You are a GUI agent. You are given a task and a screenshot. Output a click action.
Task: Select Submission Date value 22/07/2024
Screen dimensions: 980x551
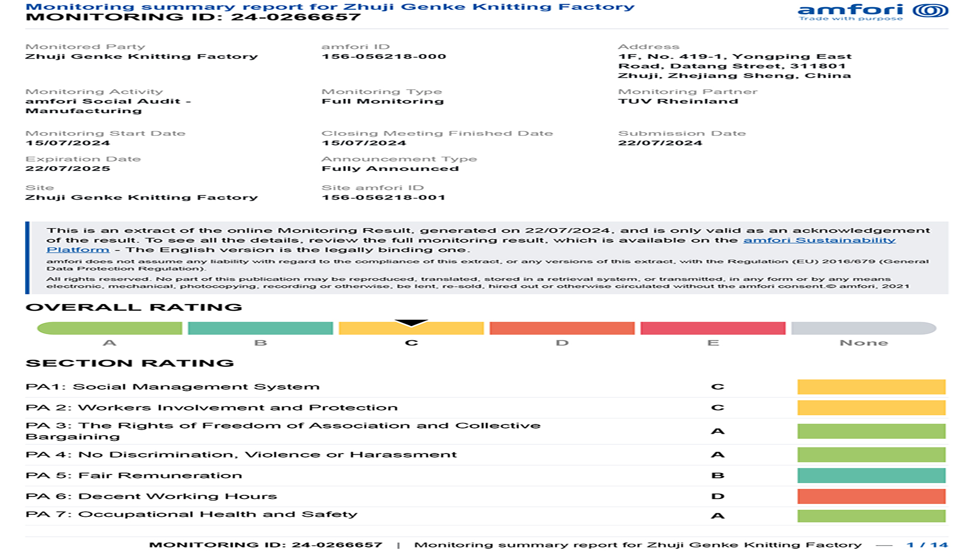click(660, 143)
